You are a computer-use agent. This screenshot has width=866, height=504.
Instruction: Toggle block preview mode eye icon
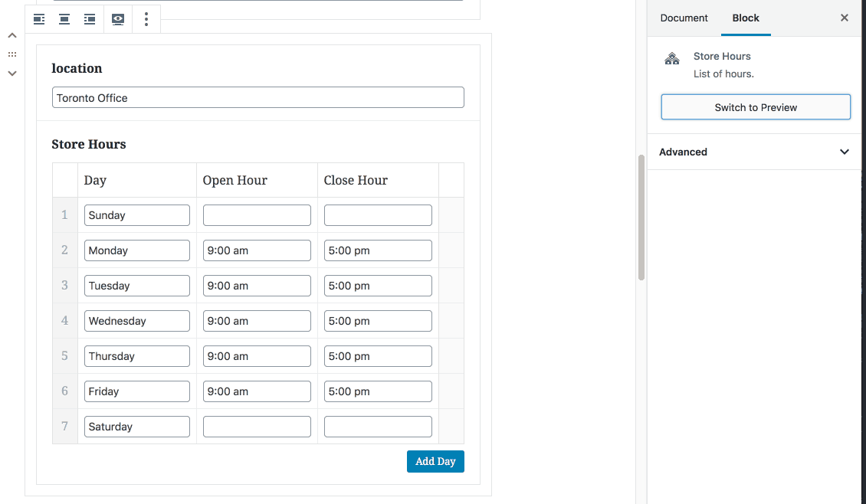tap(117, 19)
